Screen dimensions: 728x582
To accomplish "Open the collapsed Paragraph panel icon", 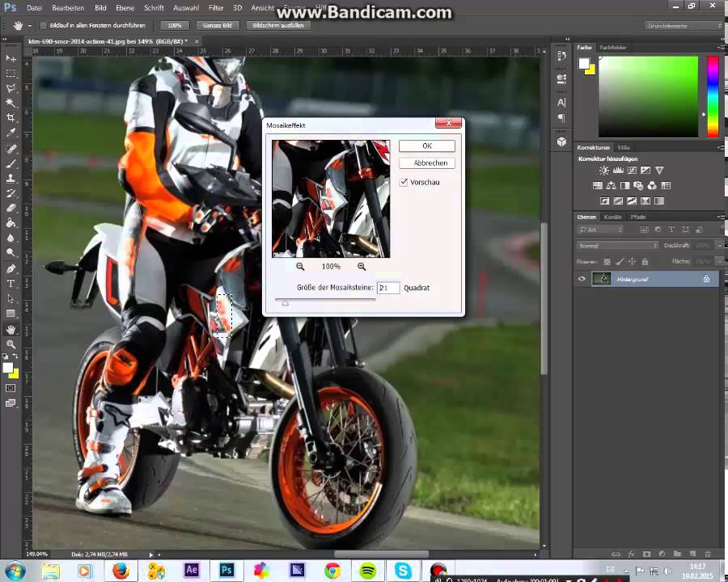I will (562, 118).
